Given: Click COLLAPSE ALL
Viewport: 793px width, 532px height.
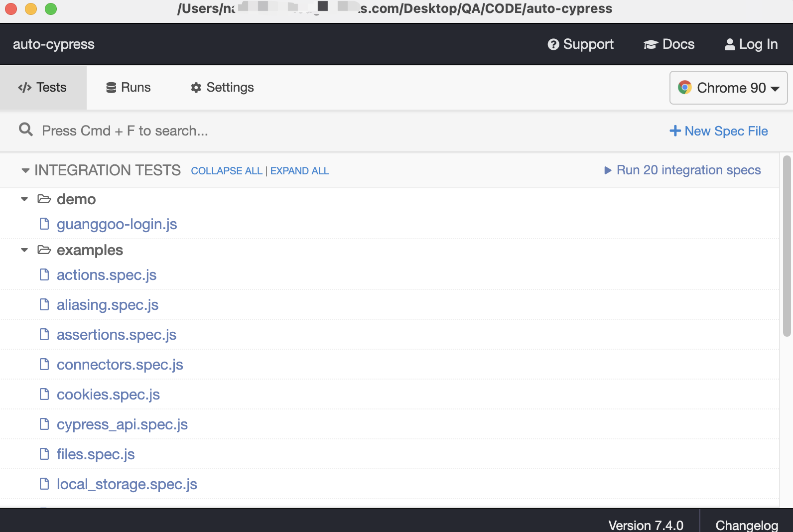Looking at the screenshot, I should pyautogui.click(x=227, y=171).
